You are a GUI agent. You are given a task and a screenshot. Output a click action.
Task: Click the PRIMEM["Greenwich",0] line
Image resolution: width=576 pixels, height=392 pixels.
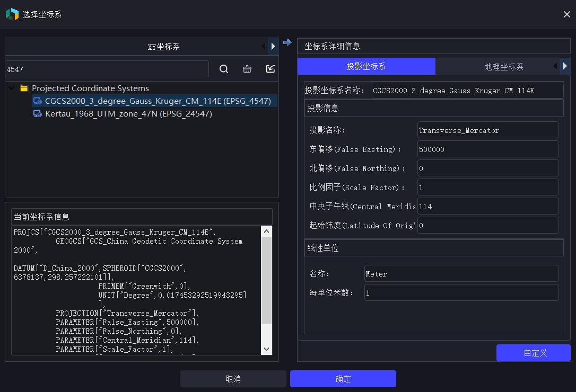point(144,286)
